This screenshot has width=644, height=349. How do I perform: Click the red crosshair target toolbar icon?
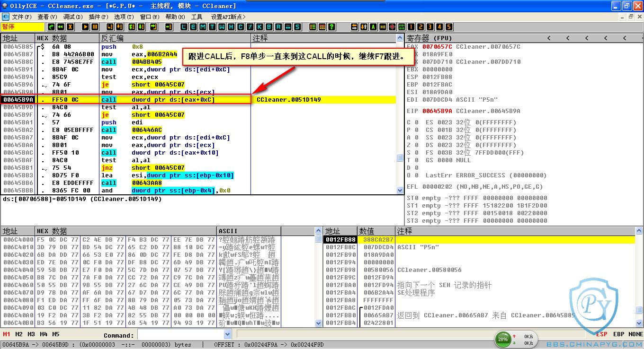pyautogui.click(x=392, y=27)
